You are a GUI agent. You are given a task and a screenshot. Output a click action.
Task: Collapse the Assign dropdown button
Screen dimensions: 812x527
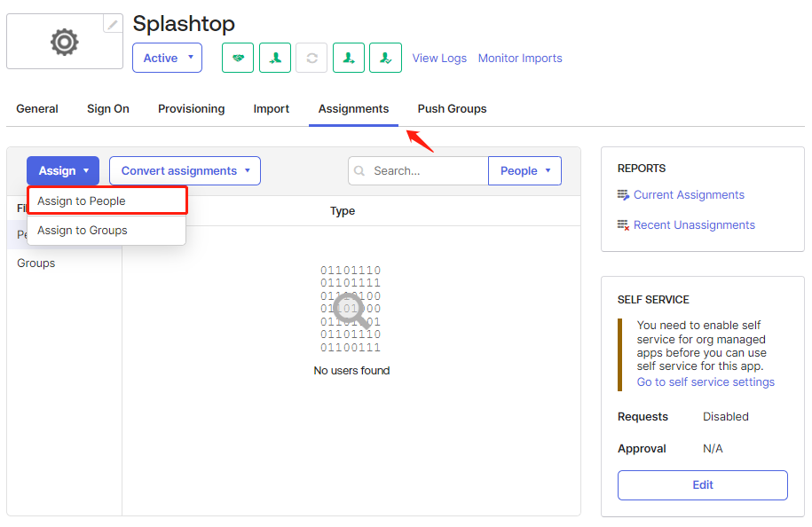tap(63, 171)
